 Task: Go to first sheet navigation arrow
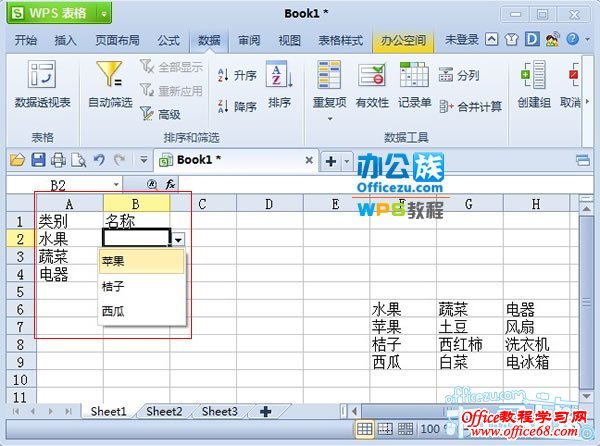click(x=16, y=412)
